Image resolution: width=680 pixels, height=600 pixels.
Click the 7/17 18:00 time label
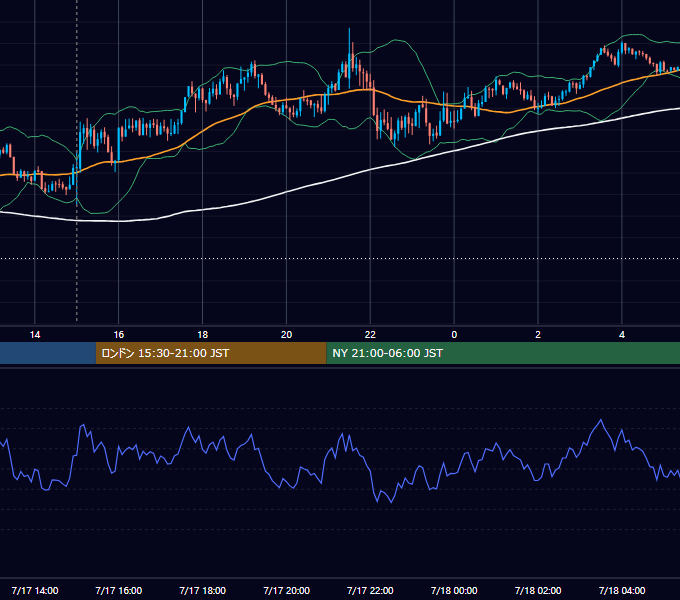[x=203, y=590]
